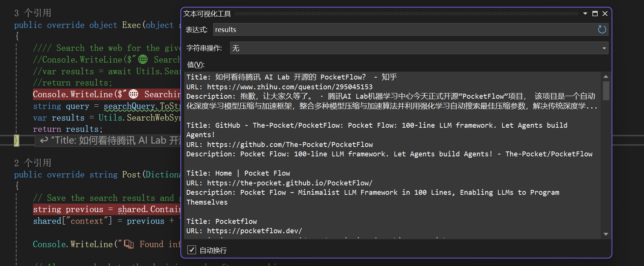Click the 3 个引用 CodeLens link
Screen dimensions: 644x266
(32, 13)
